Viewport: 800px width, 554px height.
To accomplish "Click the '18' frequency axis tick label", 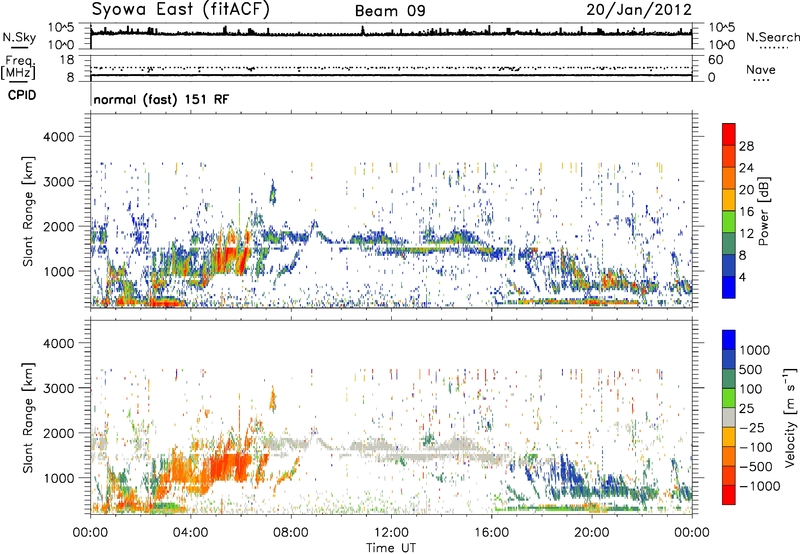I will point(67,60).
